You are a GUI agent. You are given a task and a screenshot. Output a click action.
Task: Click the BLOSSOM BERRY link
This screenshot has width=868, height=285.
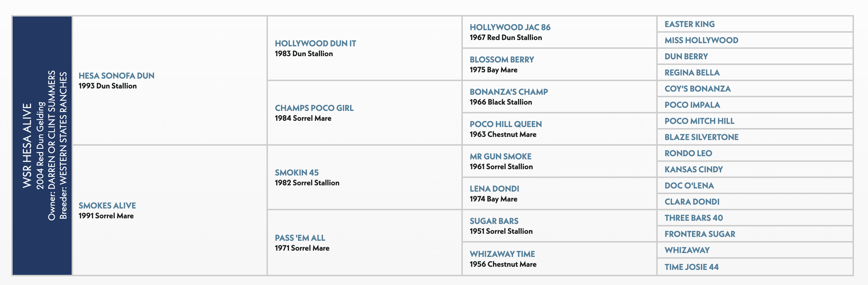(502, 59)
